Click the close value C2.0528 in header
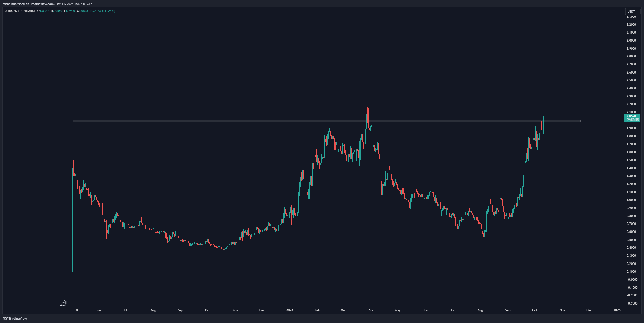 click(82, 11)
